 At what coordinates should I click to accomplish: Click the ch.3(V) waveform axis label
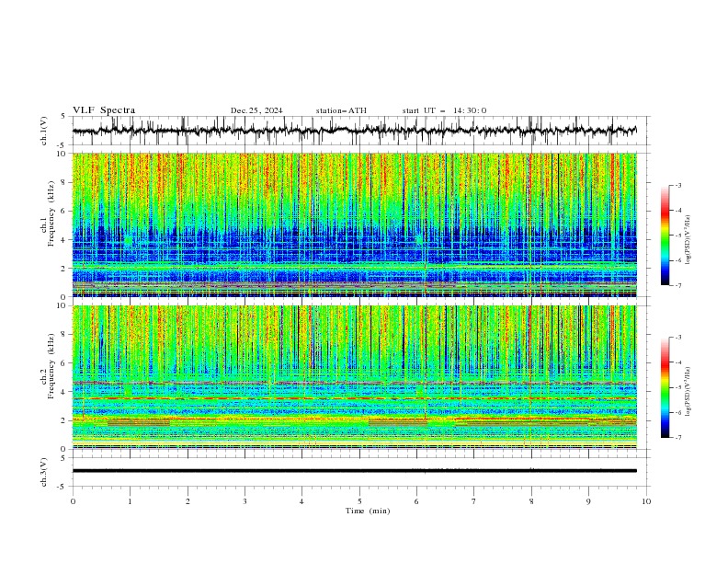click(x=44, y=472)
